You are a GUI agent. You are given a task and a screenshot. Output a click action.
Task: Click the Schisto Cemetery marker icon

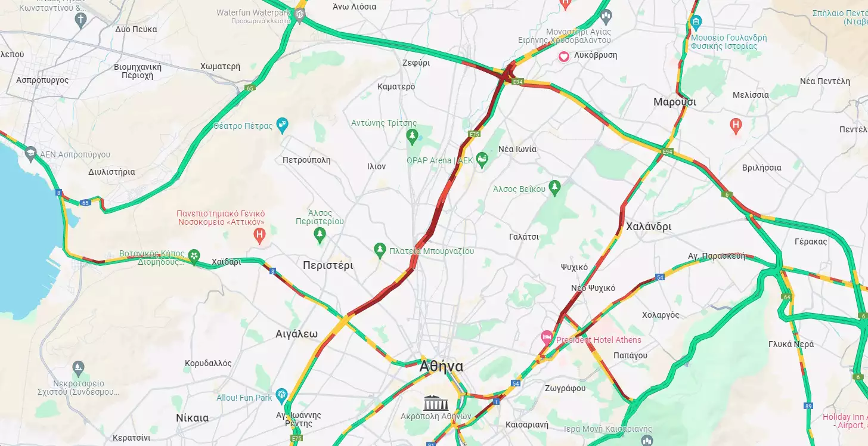click(x=78, y=368)
